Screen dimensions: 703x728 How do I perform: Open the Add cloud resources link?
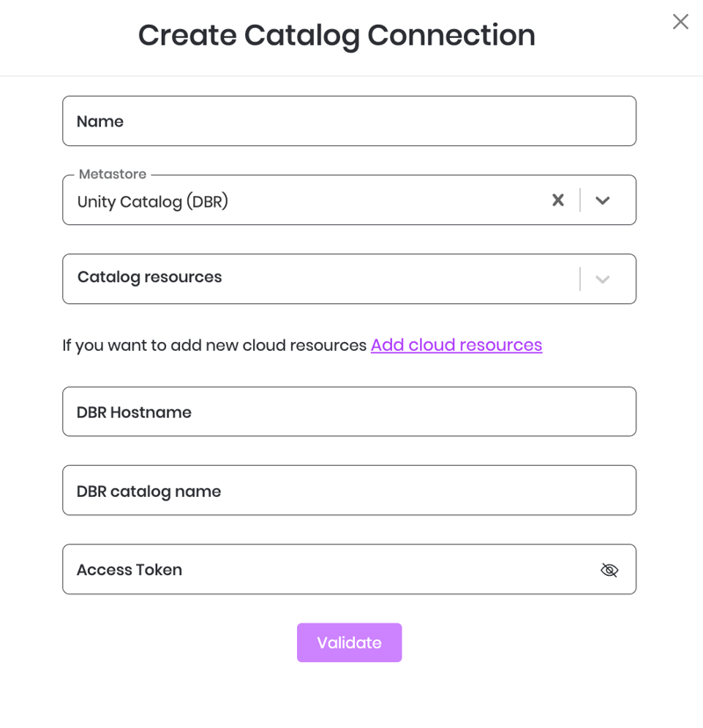tap(456, 345)
